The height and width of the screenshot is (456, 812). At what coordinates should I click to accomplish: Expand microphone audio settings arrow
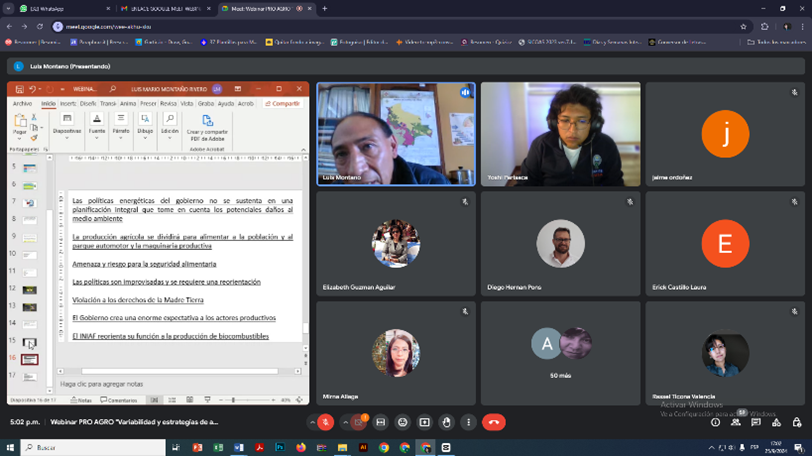coord(312,422)
